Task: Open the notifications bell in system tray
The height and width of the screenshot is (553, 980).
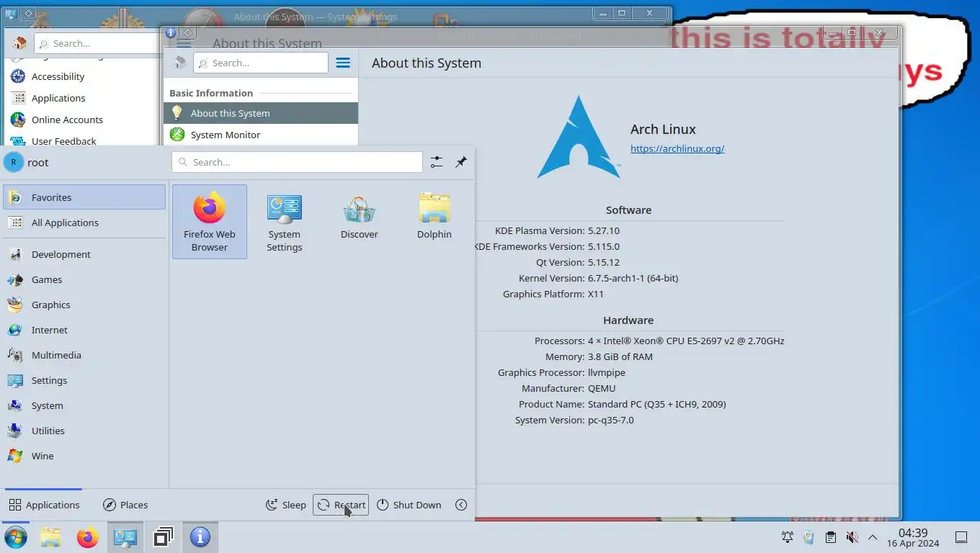Action: click(788, 537)
